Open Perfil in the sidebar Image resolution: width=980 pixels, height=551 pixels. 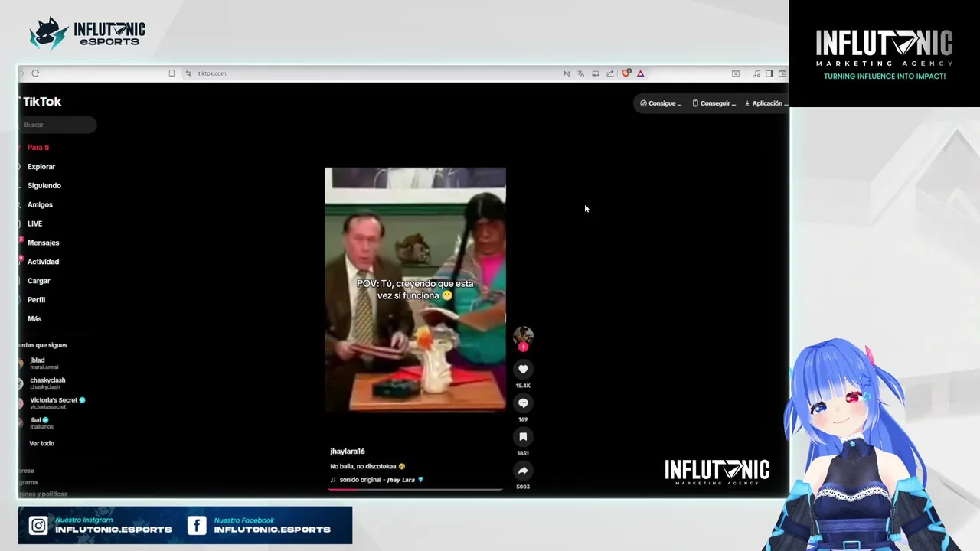tap(36, 300)
